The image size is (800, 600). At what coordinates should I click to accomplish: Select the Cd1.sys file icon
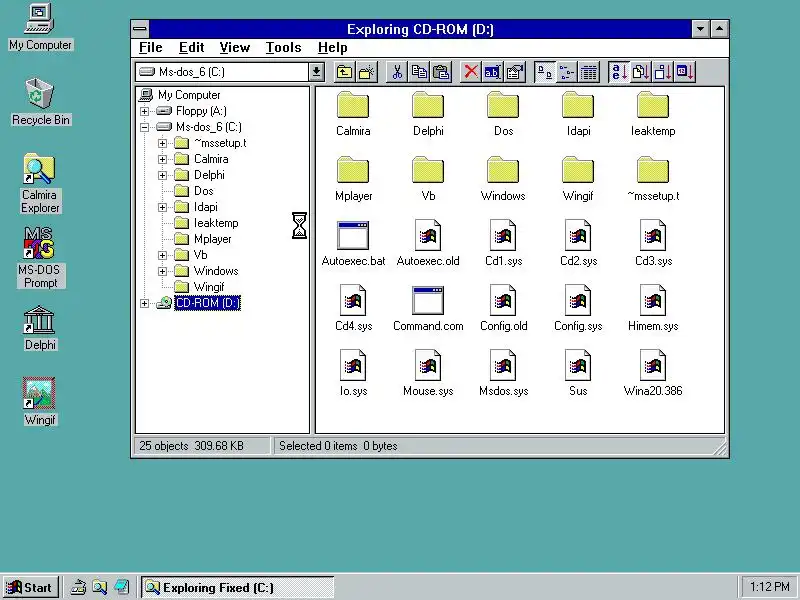coord(503,236)
